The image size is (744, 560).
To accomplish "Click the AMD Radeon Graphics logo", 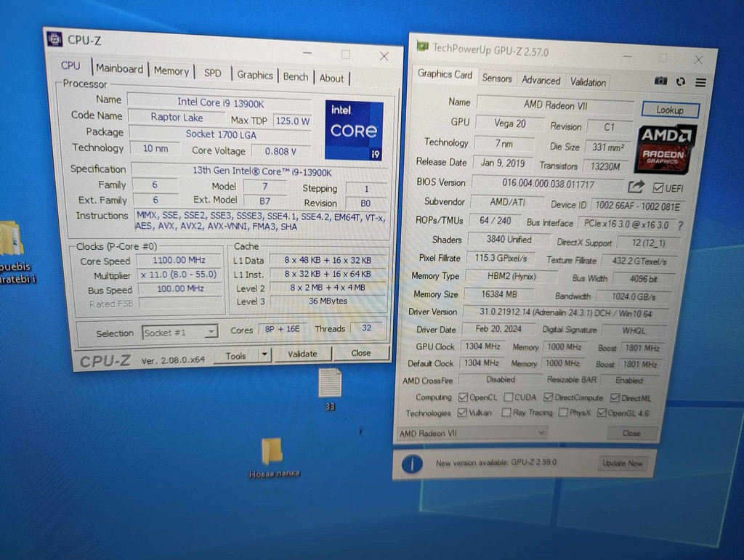I will pyautogui.click(x=665, y=149).
